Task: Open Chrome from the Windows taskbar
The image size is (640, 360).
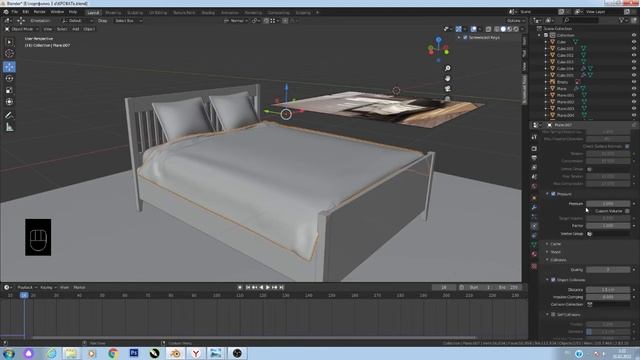Action: [x=113, y=353]
